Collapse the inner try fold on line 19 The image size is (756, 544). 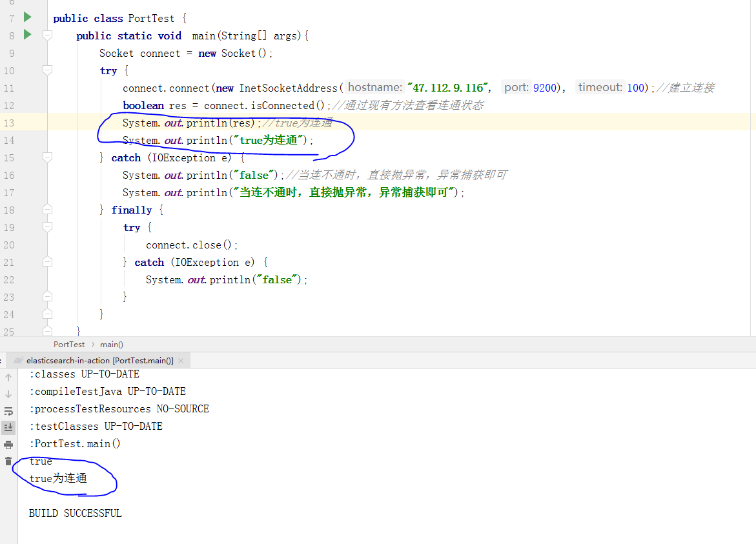(x=47, y=227)
